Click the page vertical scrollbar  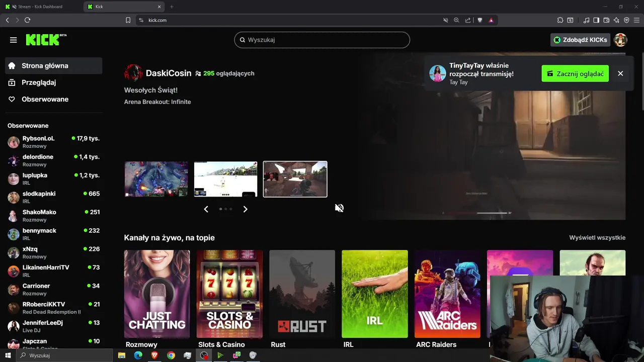(x=641, y=80)
